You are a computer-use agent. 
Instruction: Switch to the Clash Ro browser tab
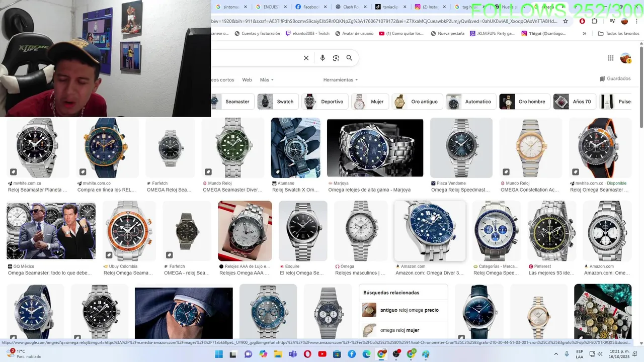[350, 7]
